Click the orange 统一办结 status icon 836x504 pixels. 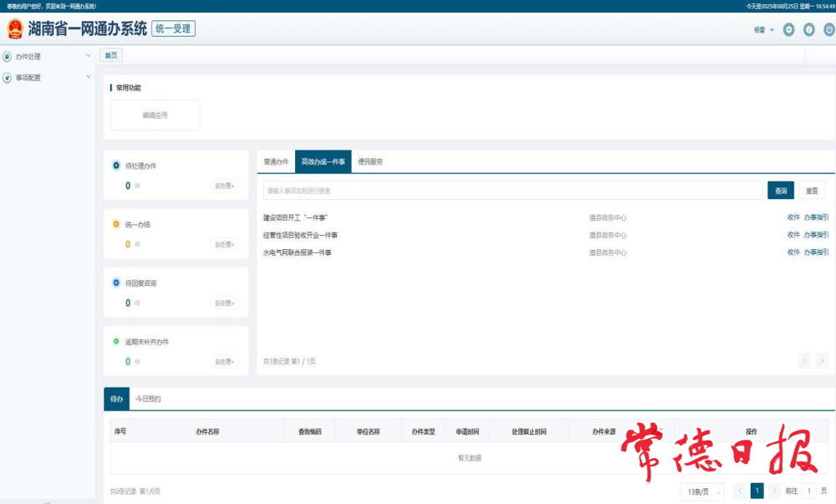pos(116,224)
